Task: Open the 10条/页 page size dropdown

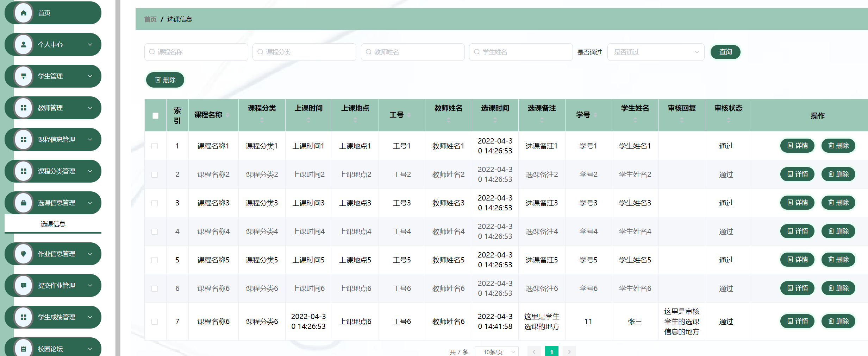Action: point(497,351)
